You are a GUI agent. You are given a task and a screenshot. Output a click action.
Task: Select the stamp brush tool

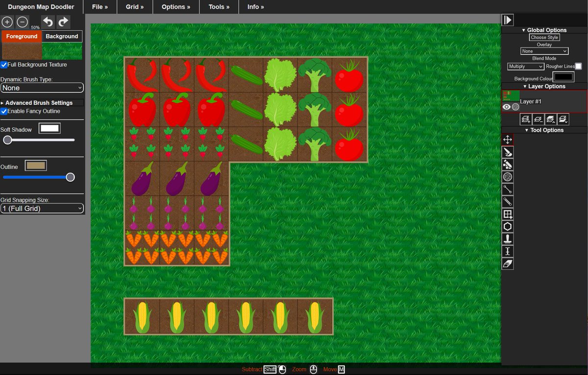508,164
